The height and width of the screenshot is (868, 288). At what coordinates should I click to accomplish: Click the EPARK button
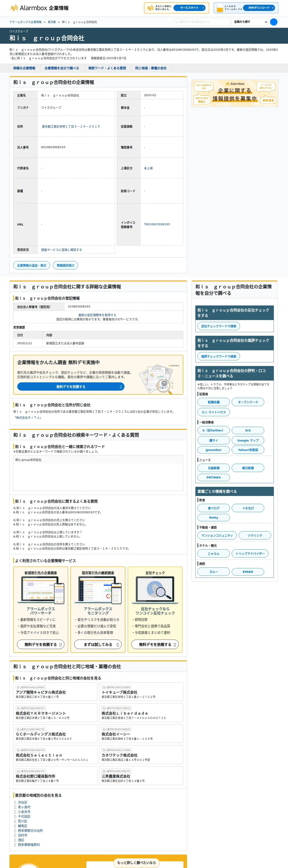(x=248, y=572)
